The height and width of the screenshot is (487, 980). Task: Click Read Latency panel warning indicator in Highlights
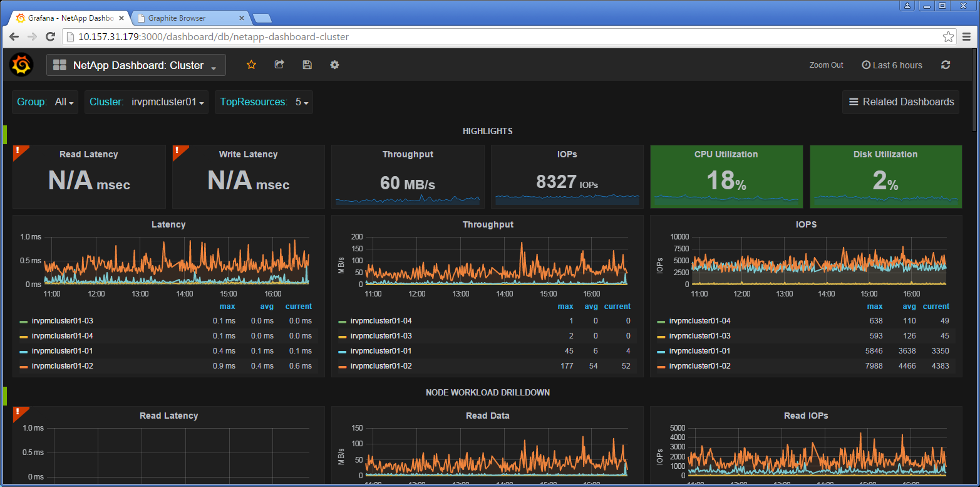point(19,151)
